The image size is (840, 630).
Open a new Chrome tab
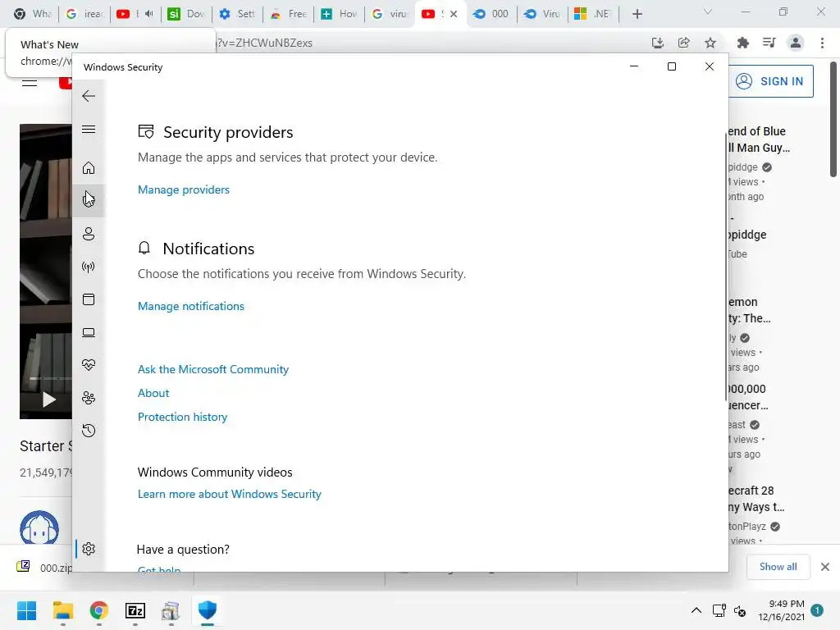(637, 14)
